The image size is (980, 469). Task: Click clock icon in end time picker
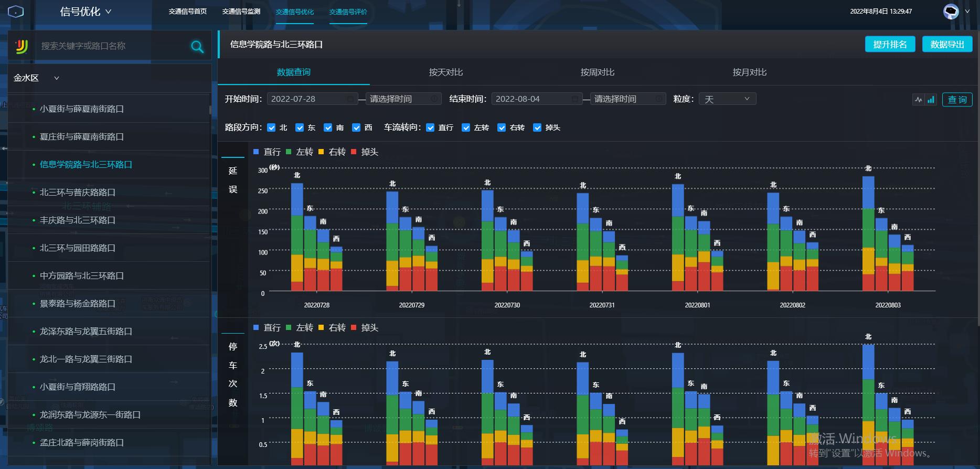tap(658, 99)
